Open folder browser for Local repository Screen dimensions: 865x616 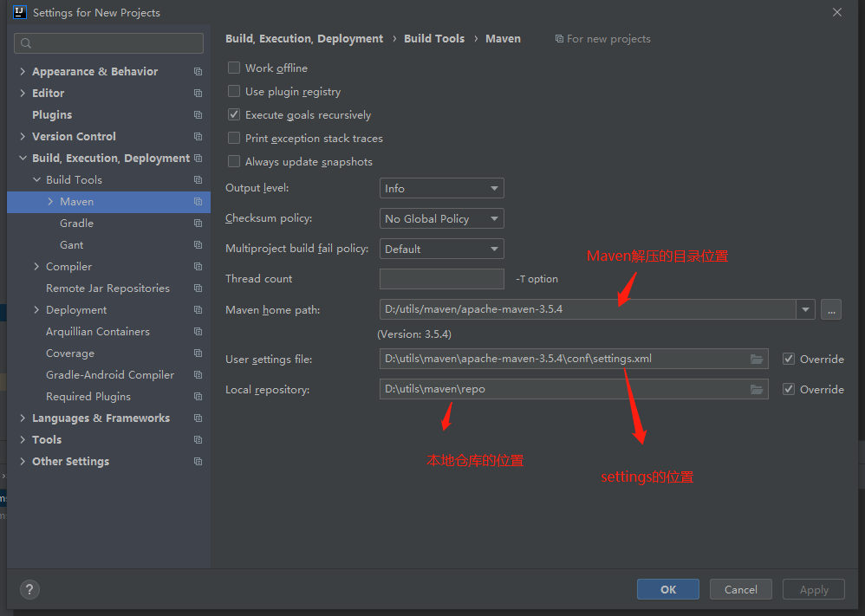757,389
